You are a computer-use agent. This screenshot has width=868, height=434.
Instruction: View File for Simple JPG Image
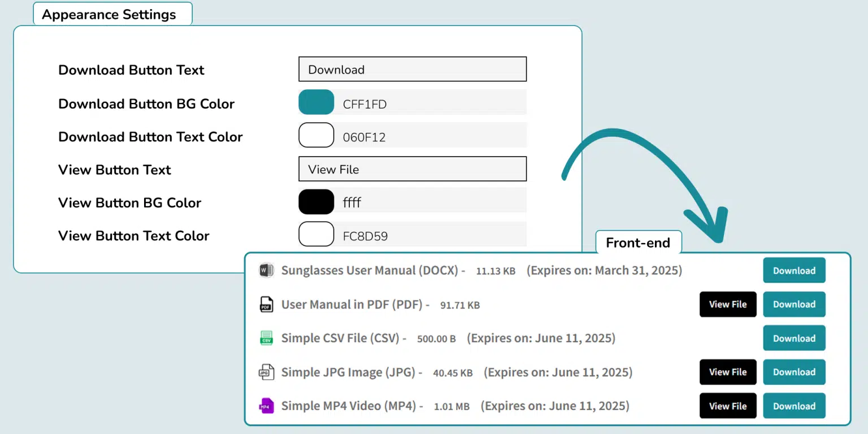(728, 372)
